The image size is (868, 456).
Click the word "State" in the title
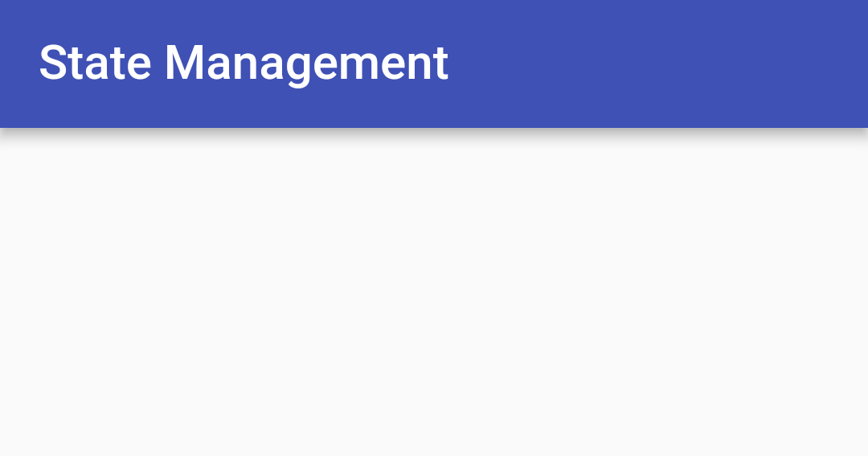click(x=95, y=63)
